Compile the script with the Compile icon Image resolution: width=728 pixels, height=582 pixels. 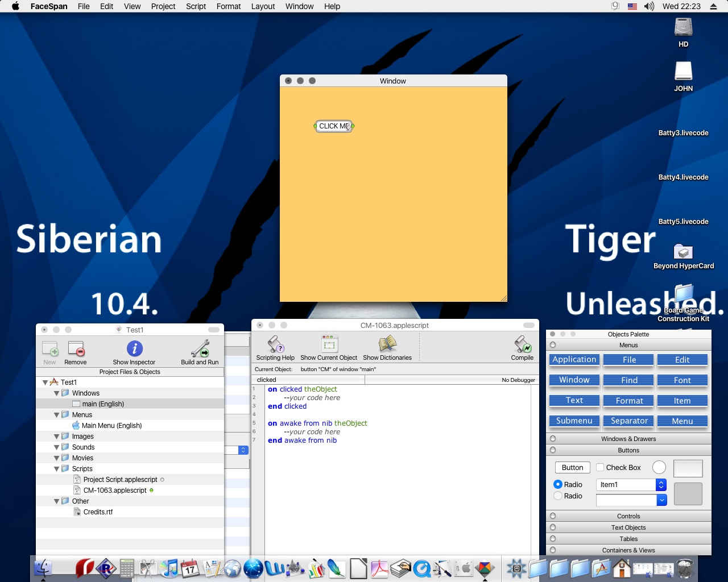click(522, 344)
